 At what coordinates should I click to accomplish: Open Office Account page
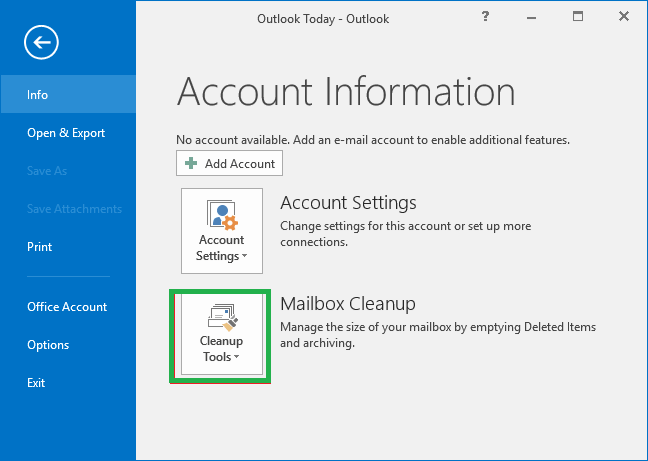coord(68,307)
